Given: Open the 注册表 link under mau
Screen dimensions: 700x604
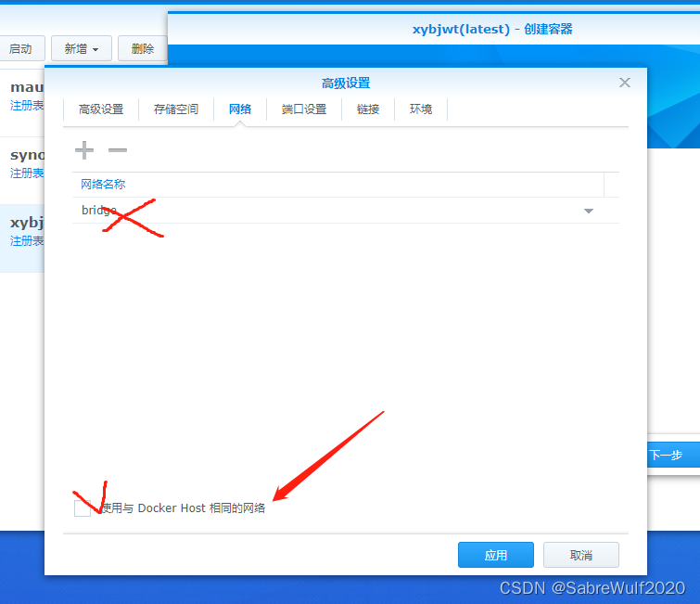Looking at the screenshot, I should pos(27,106).
